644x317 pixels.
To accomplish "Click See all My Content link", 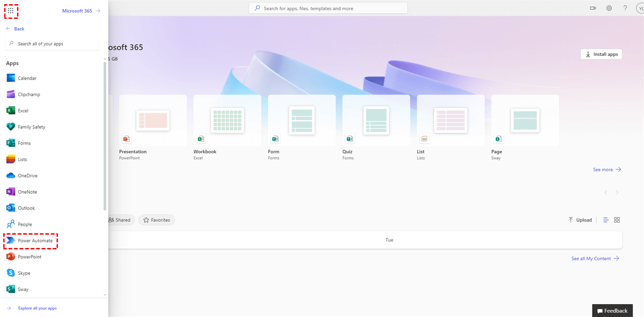I will tap(595, 259).
